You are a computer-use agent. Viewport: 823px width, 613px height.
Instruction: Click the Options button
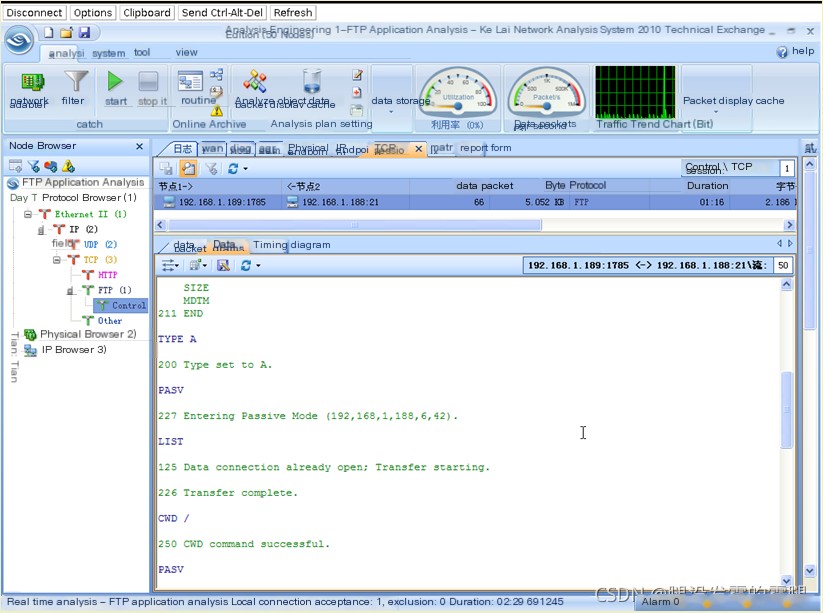point(92,13)
